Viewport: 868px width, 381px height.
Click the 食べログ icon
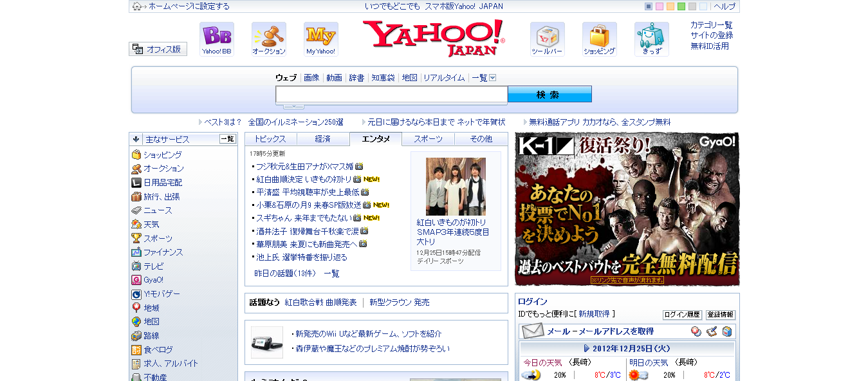(136, 349)
